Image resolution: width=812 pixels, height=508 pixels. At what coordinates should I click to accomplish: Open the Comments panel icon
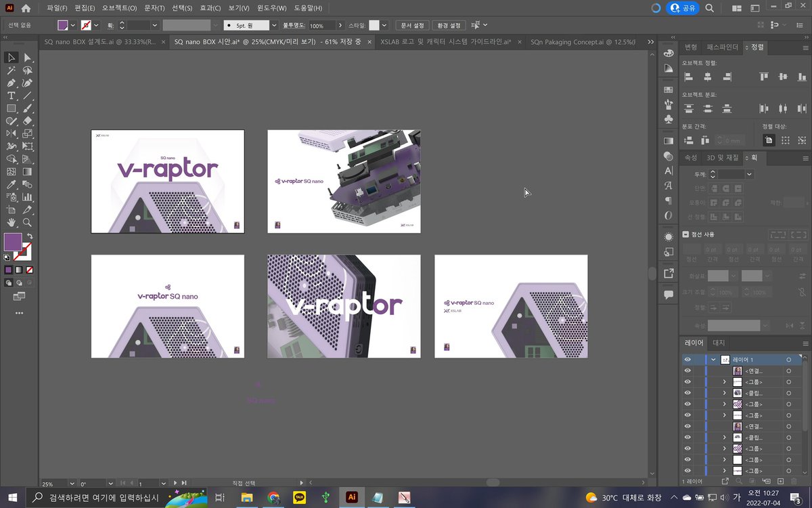coord(669,295)
